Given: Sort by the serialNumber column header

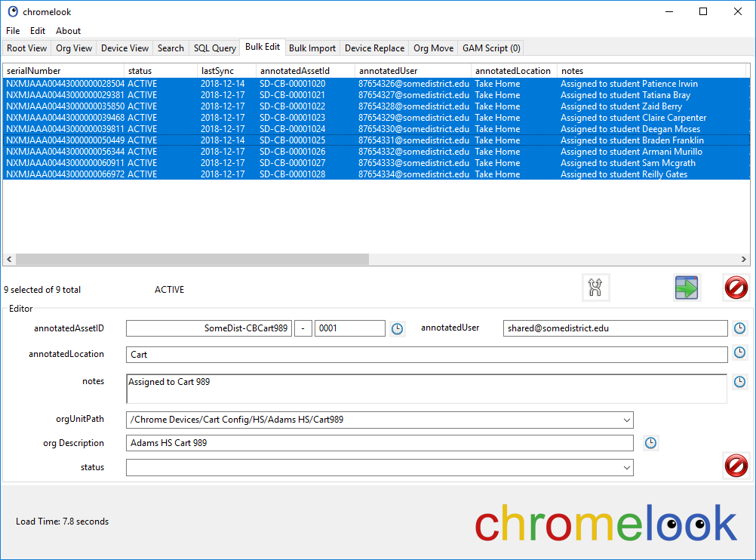Looking at the screenshot, I should coord(63,71).
